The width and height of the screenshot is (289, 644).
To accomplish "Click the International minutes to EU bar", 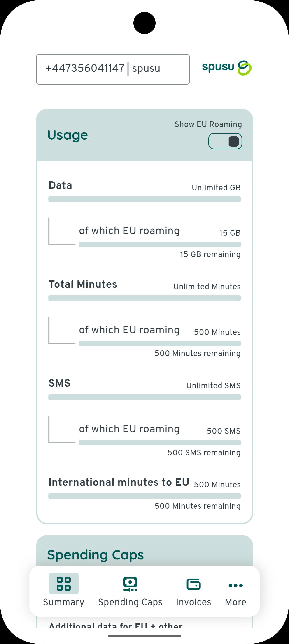I will tap(144, 496).
